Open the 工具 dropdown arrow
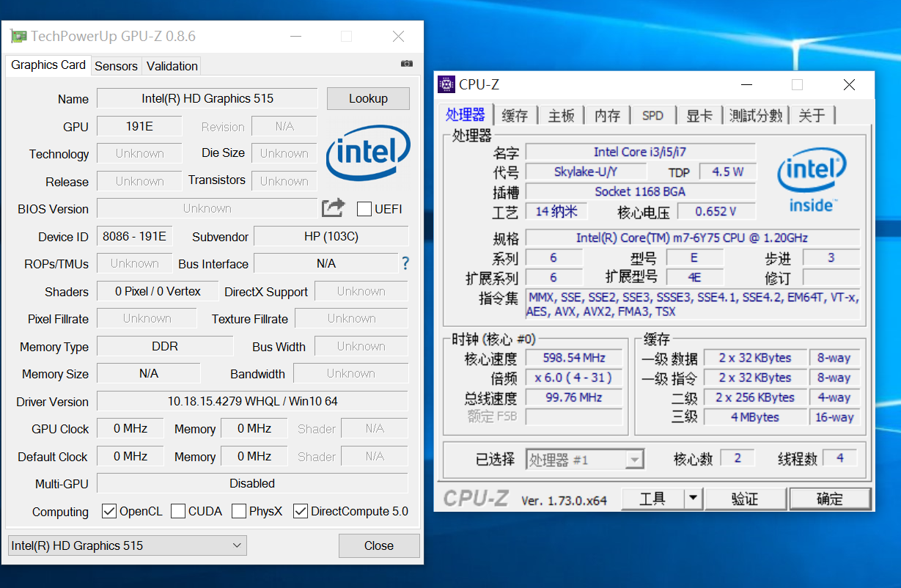Image resolution: width=901 pixels, height=588 pixels. coord(693,499)
